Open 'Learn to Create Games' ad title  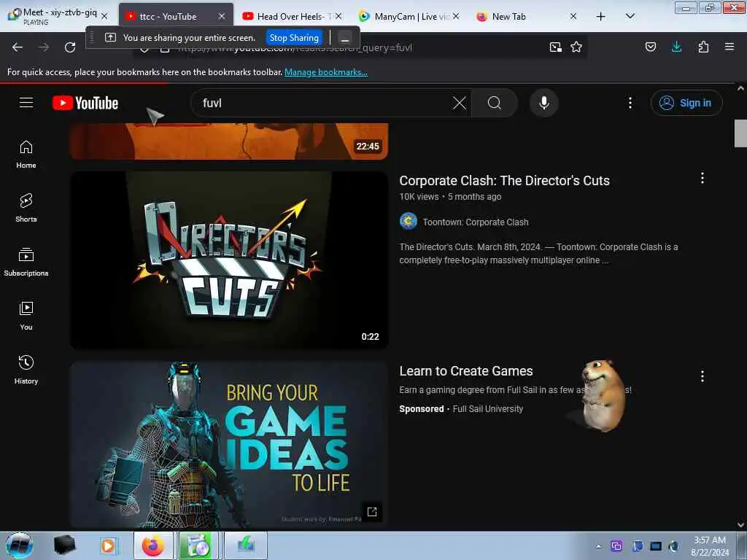pyautogui.click(x=466, y=371)
